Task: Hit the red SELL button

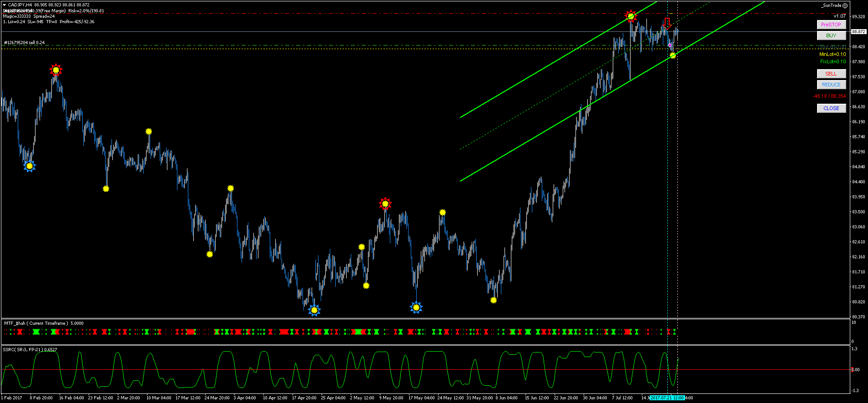Action: click(x=831, y=74)
